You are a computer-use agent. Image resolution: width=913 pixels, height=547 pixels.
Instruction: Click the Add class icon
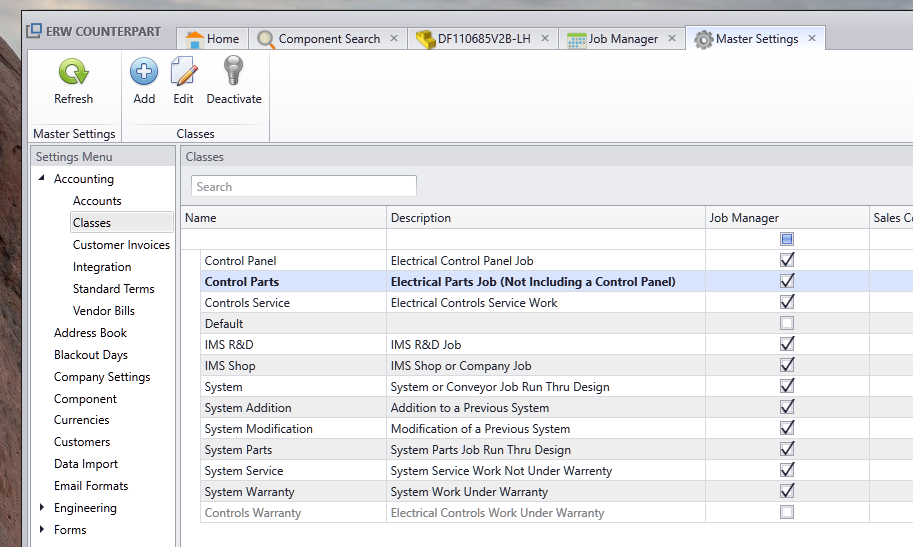[144, 72]
